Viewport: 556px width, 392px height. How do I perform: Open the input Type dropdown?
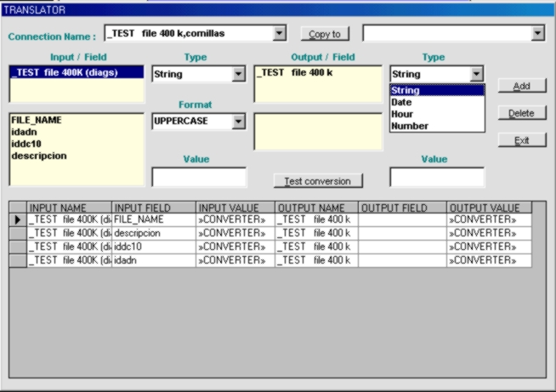[239, 75]
